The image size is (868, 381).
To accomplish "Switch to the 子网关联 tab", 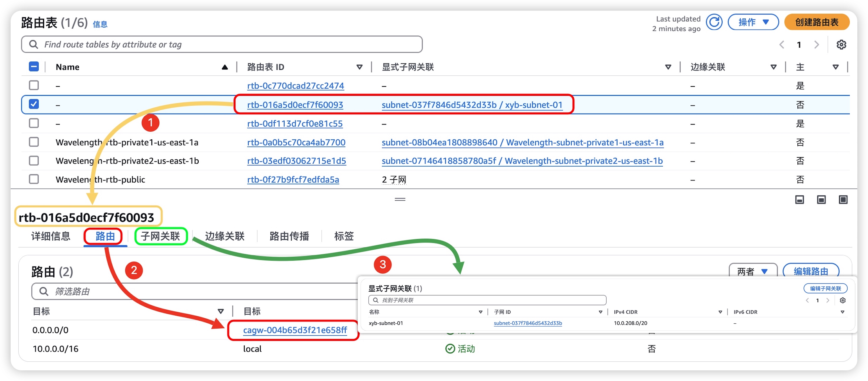I will (x=161, y=236).
